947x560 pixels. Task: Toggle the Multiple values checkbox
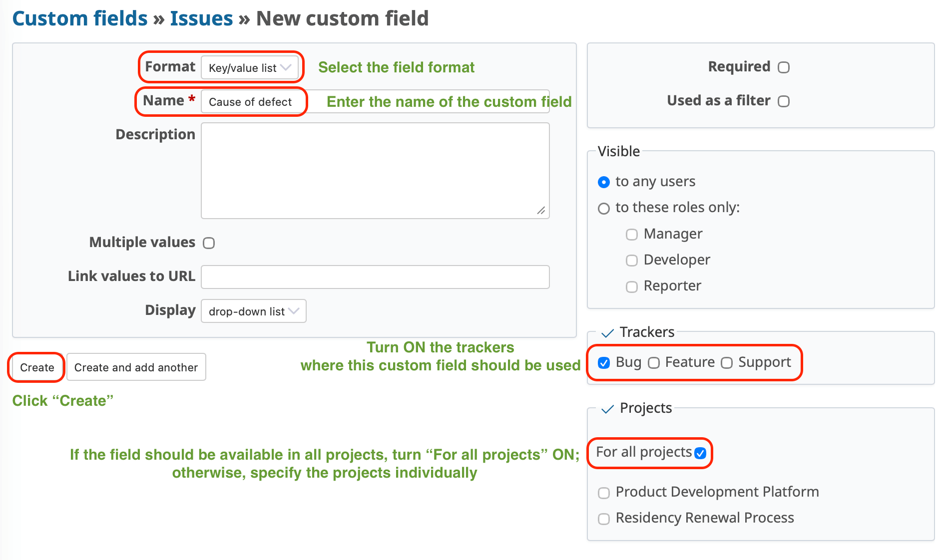pos(209,243)
